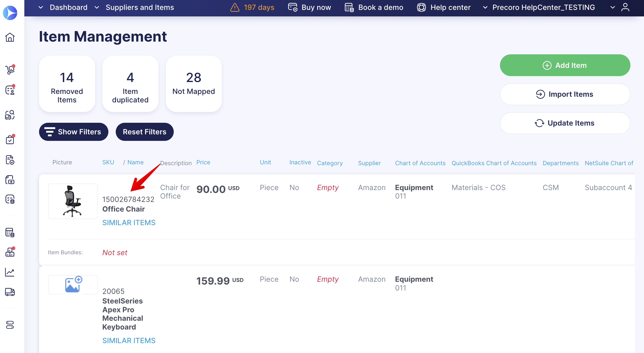The width and height of the screenshot is (644, 353).
Task: Click the green Add Item button
Action: click(x=565, y=65)
